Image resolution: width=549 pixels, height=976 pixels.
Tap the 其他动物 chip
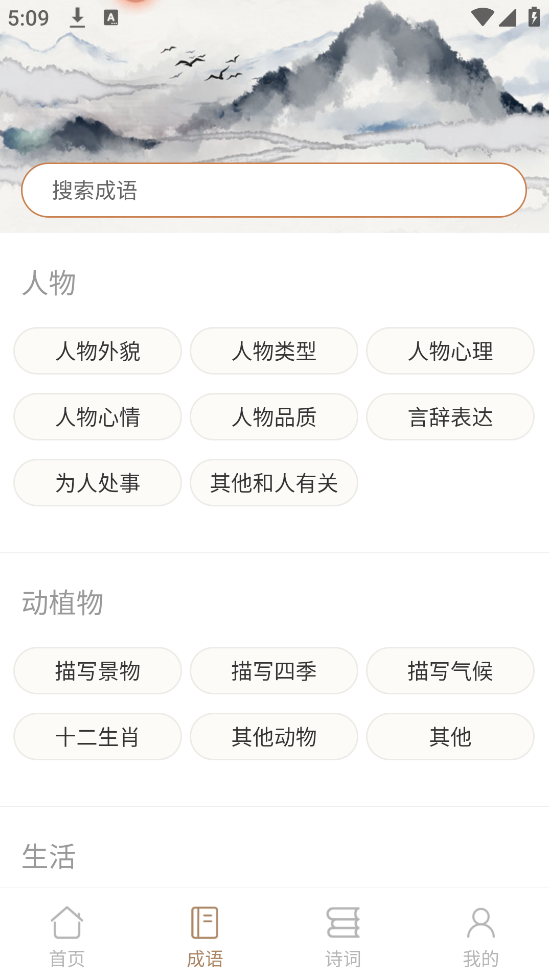tap(274, 737)
